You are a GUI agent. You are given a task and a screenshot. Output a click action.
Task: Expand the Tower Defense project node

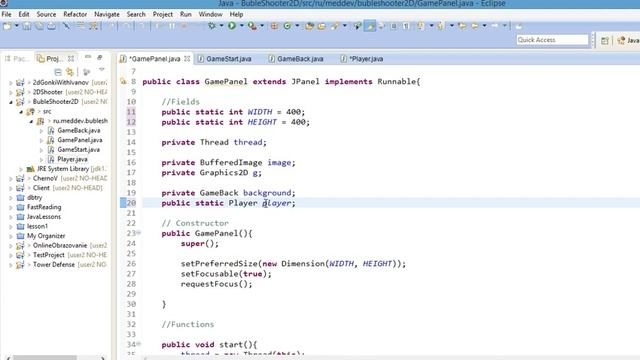[x=11, y=265]
